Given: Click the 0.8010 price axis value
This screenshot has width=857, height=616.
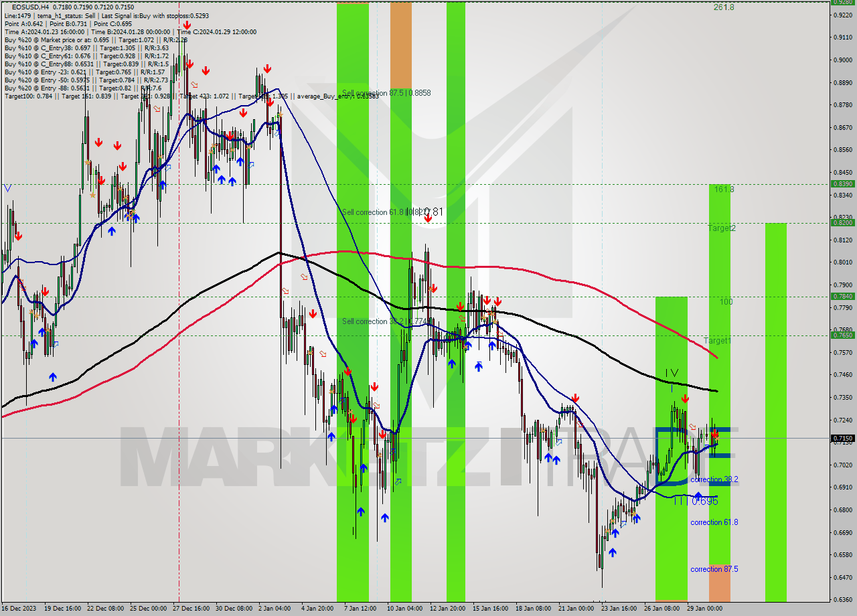Looking at the screenshot, I should 842,262.
